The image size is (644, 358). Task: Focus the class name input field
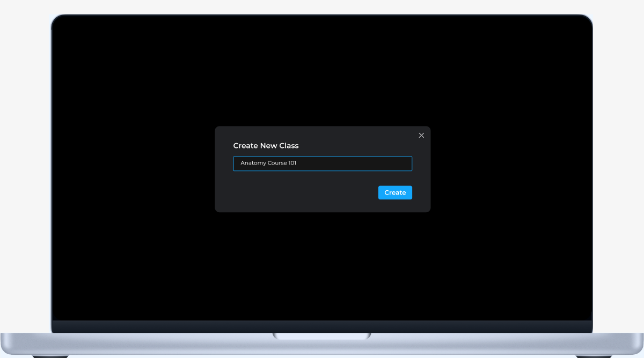(323, 163)
